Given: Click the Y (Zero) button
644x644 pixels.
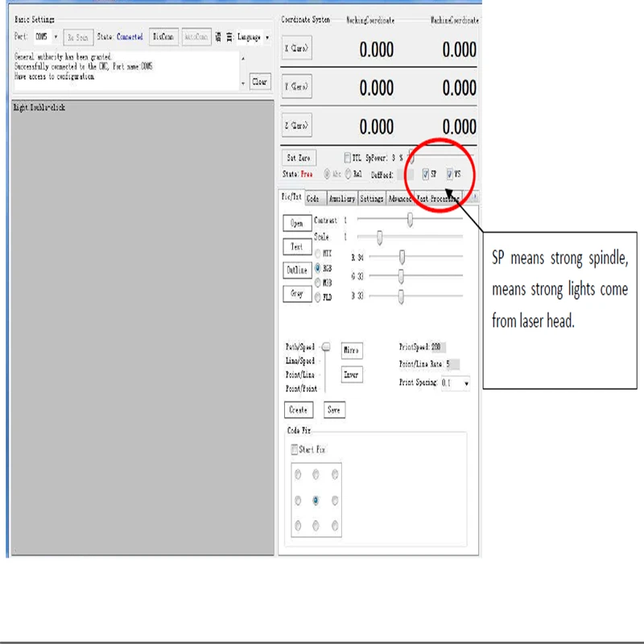Looking at the screenshot, I should click(x=296, y=87).
